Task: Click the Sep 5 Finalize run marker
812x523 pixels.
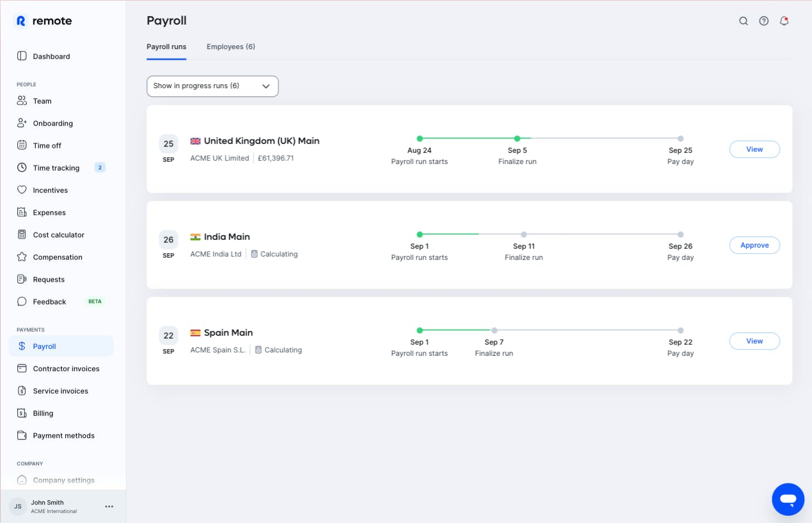Action: (x=517, y=139)
